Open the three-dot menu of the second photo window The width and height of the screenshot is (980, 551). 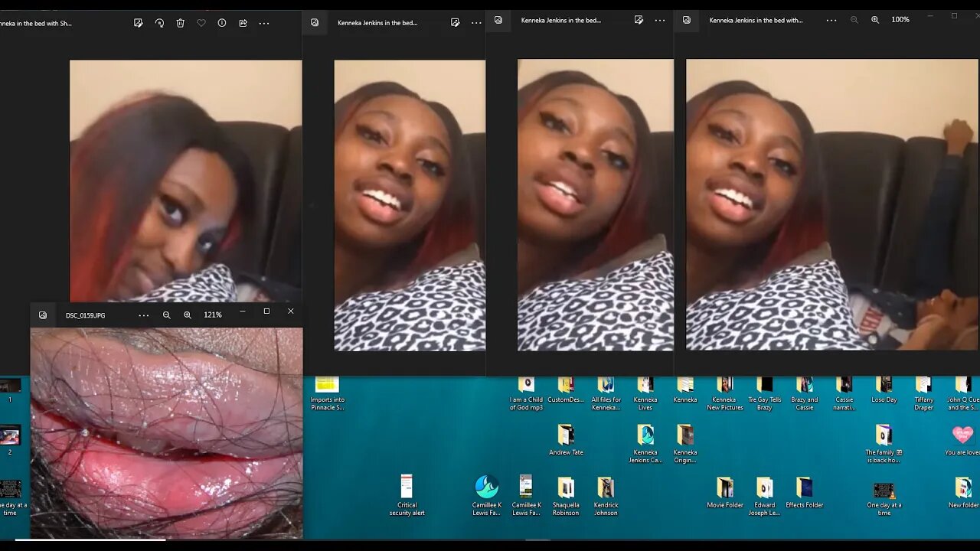tap(476, 22)
